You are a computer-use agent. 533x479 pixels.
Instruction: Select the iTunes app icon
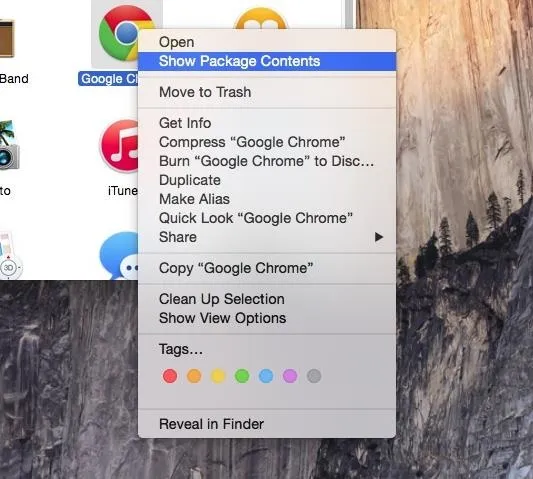tap(119, 146)
